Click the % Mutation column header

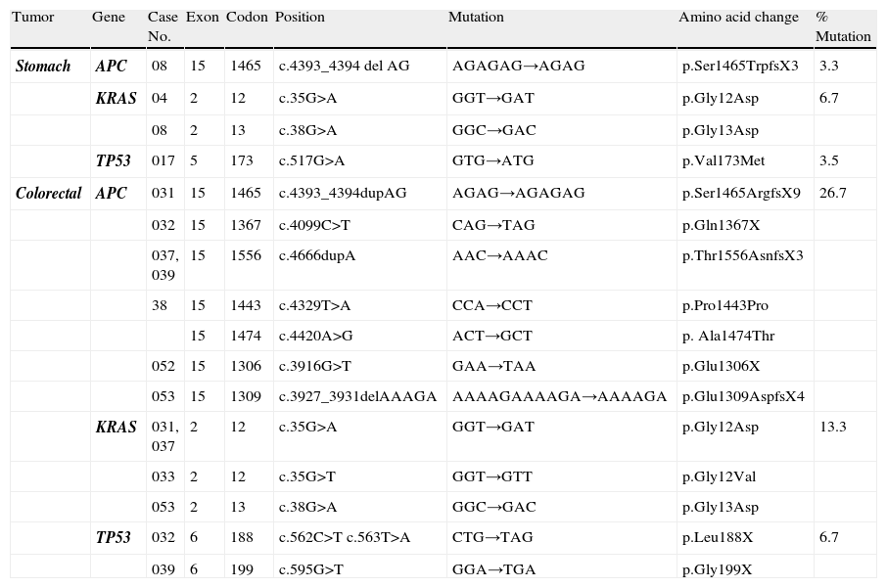click(x=842, y=27)
